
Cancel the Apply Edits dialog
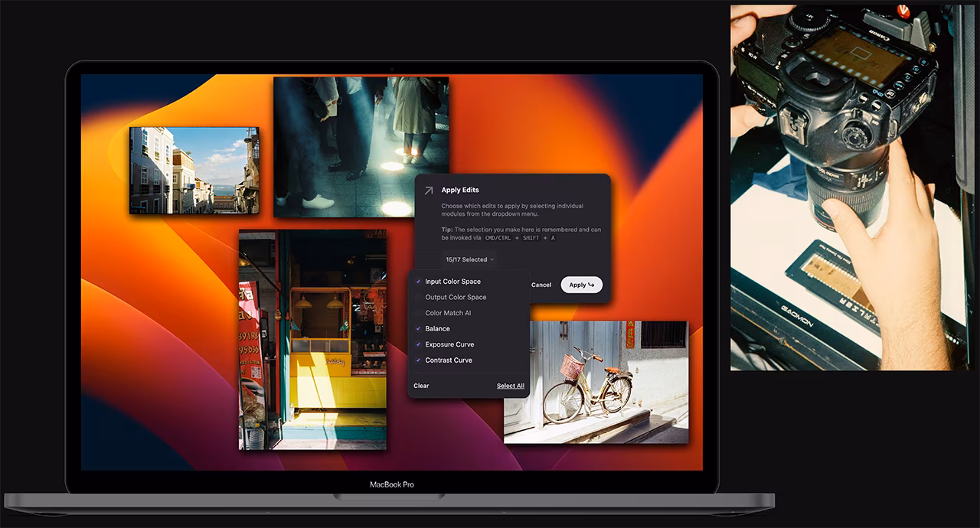(x=541, y=285)
